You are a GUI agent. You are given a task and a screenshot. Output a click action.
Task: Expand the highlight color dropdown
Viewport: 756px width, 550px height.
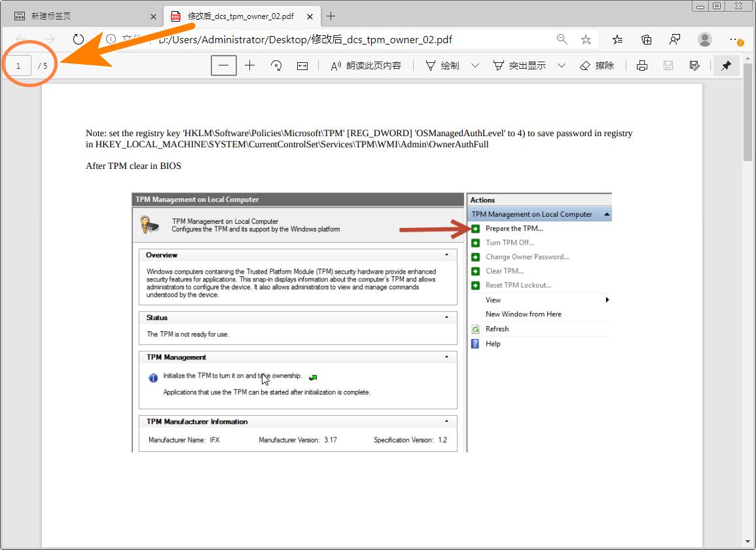[561, 65]
